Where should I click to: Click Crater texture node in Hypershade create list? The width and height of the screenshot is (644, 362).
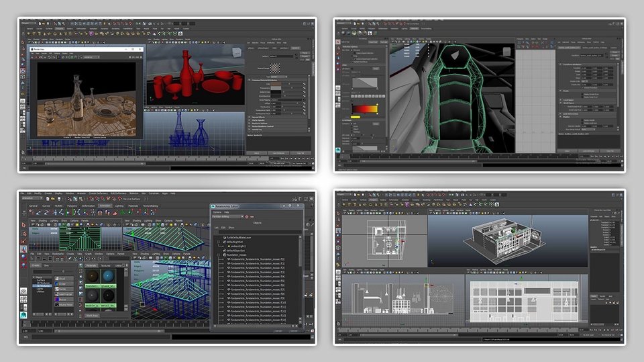pyautogui.click(x=64, y=284)
